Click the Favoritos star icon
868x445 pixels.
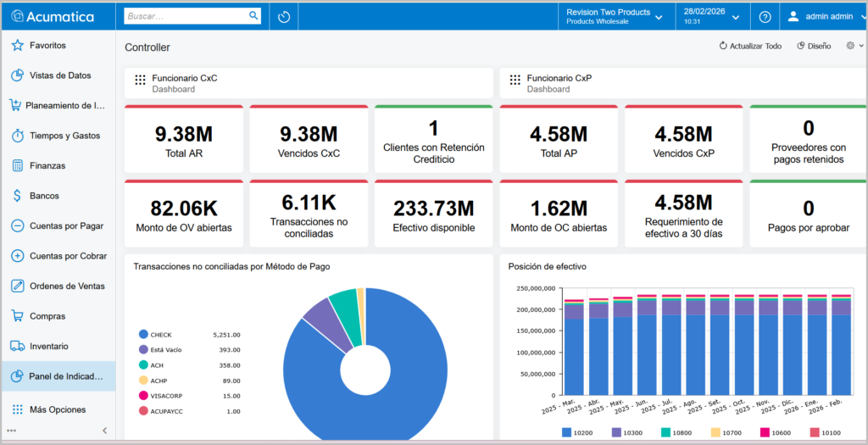(x=17, y=46)
